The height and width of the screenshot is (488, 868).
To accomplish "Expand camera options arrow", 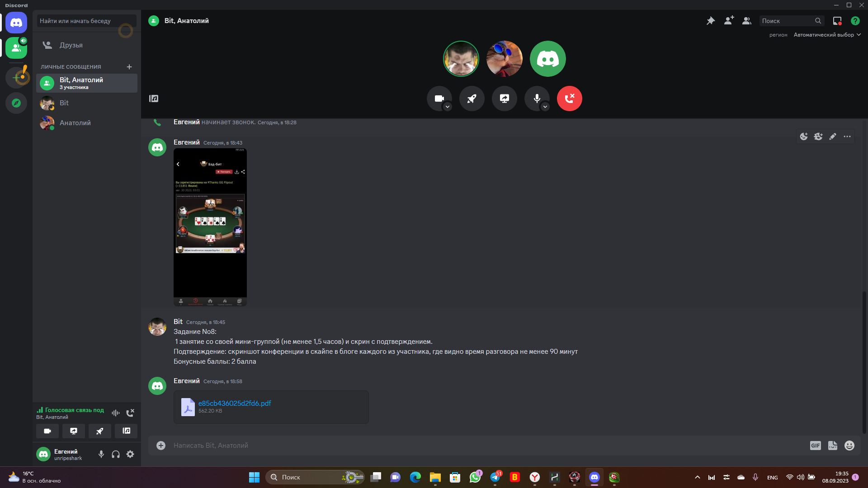I will [x=447, y=107].
